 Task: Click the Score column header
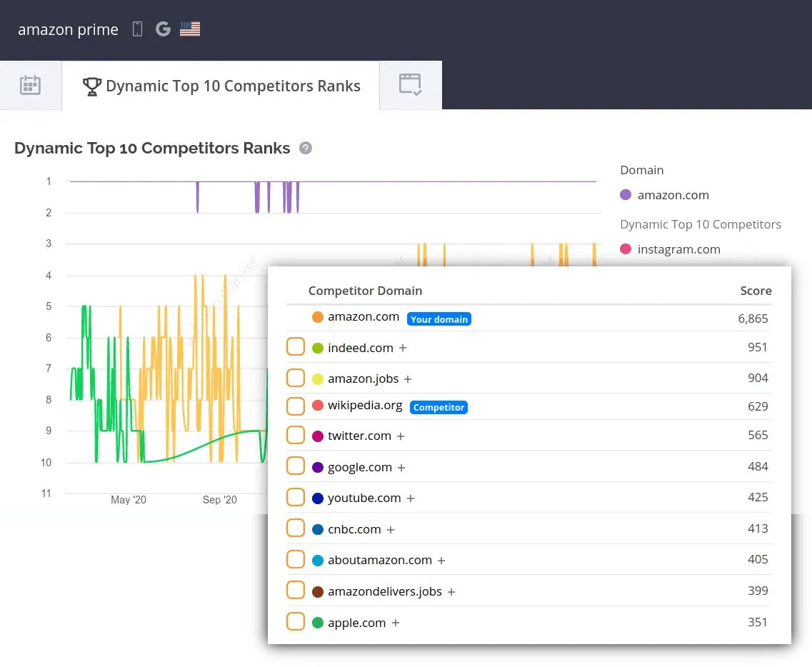point(756,291)
